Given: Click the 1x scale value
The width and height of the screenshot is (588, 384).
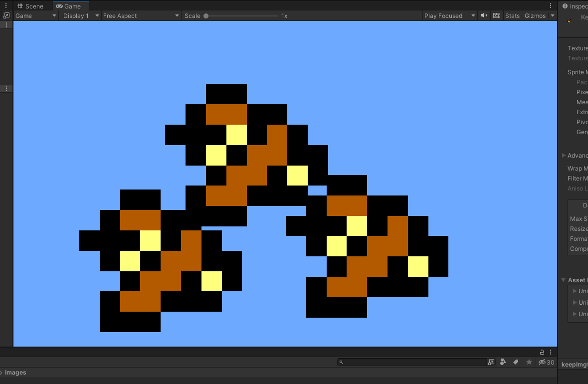Looking at the screenshot, I should pyautogui.click(x=284, y=16).
